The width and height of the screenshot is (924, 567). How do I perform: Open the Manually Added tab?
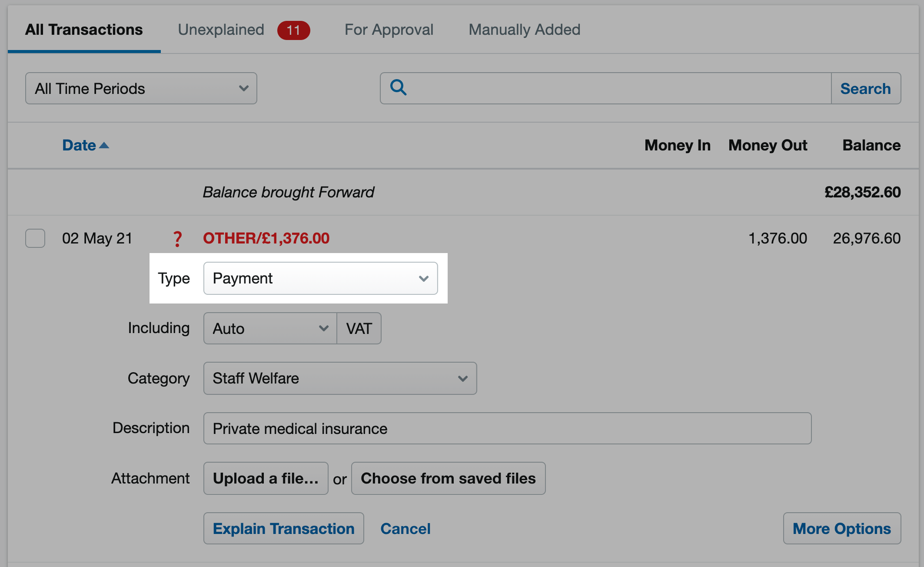525,30
